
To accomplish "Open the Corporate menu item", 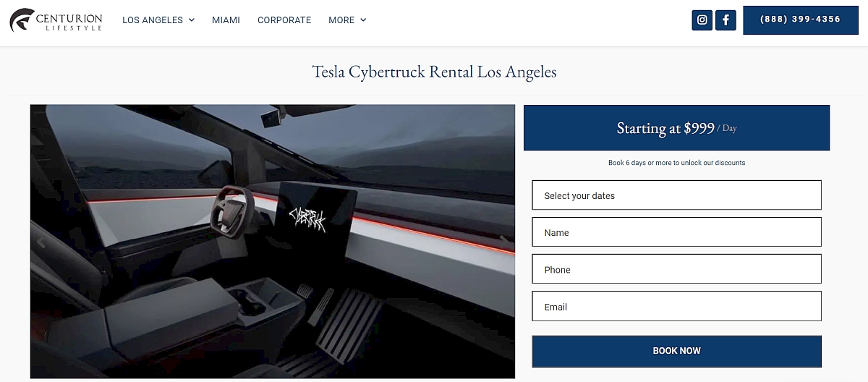I will 284,20.
